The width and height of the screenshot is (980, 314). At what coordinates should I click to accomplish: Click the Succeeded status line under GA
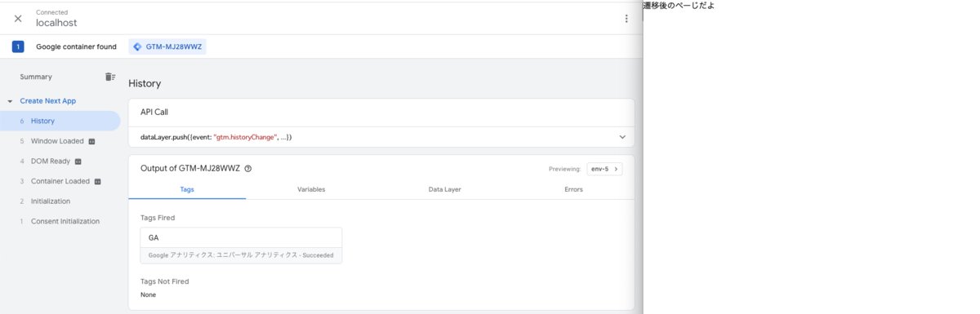click(241, 255)
